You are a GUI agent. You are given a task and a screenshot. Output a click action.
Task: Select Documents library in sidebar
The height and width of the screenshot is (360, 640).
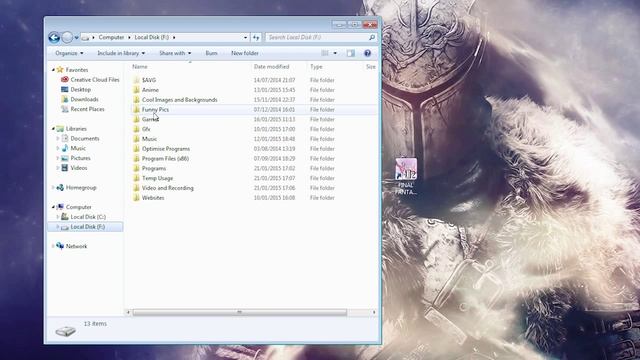coord(84,138)
